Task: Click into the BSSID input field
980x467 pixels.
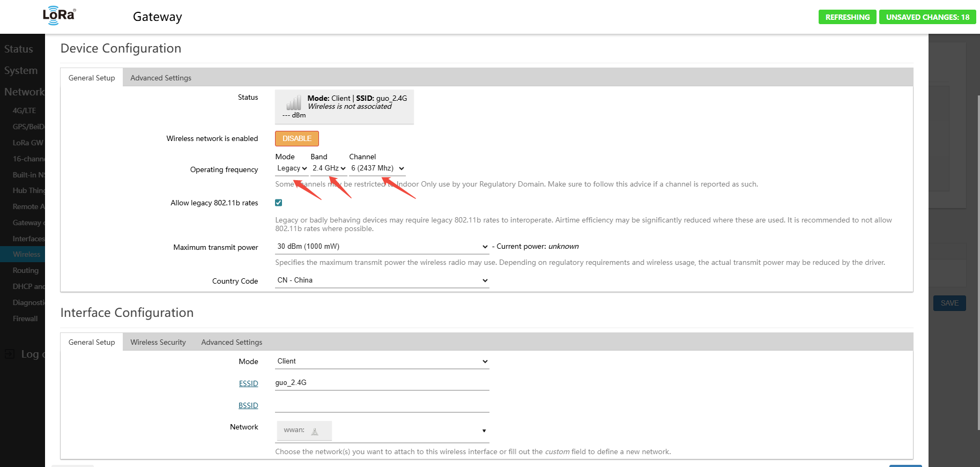Action: coord(382,405)
